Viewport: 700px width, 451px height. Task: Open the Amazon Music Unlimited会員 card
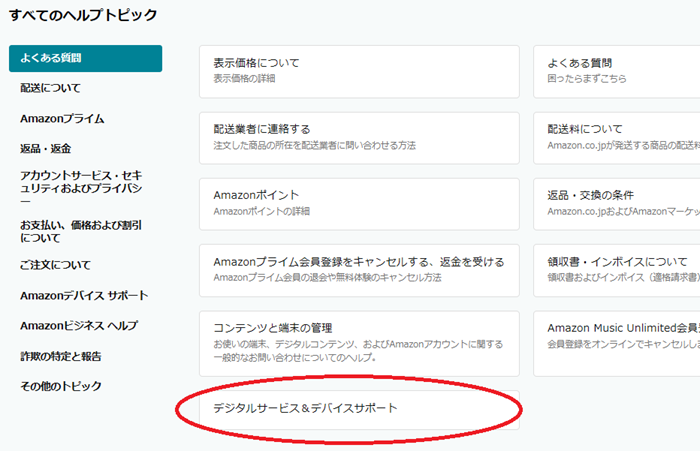click(617, 343)
